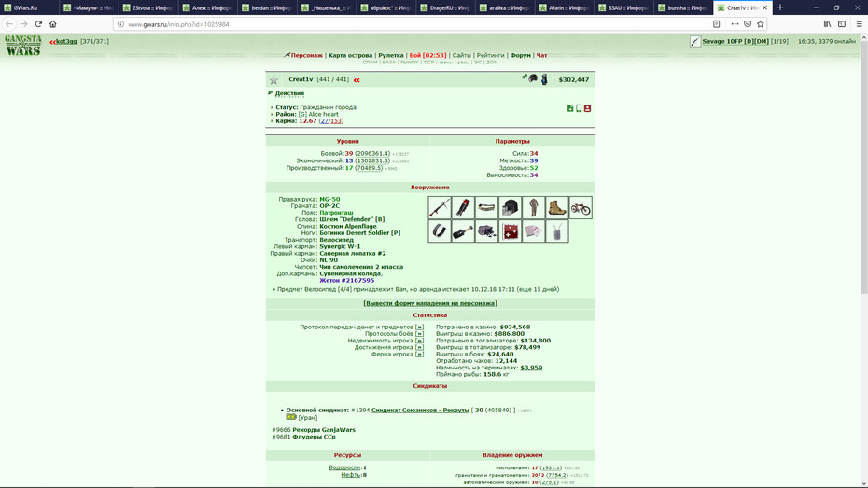Reload the page with browser refresh button
868x488 pixels.
point(38,23)
